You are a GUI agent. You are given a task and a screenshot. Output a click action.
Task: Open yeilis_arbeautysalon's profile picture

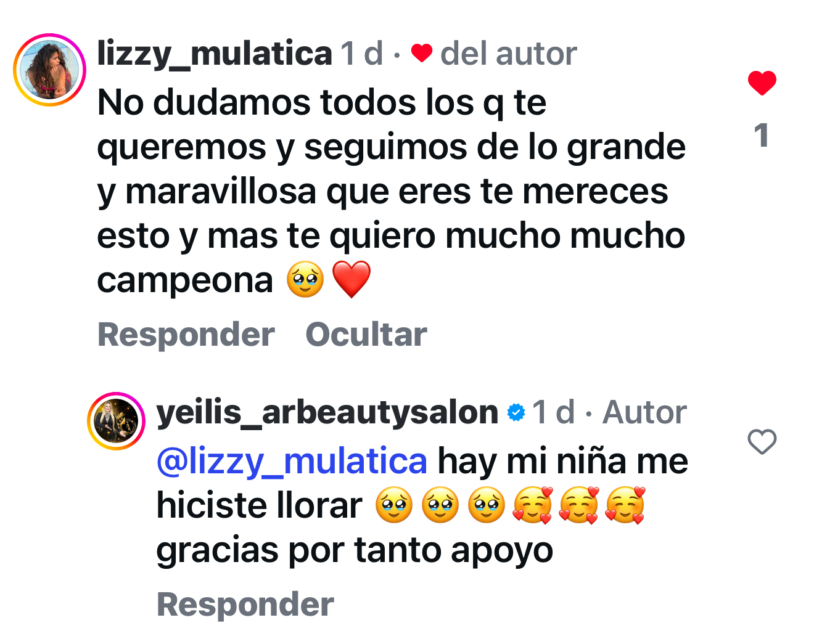coord(116,421)
